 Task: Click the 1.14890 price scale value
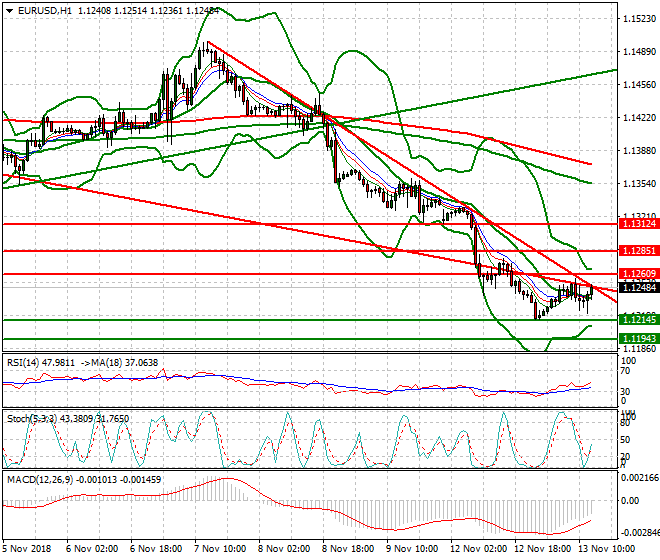point(639,51)
